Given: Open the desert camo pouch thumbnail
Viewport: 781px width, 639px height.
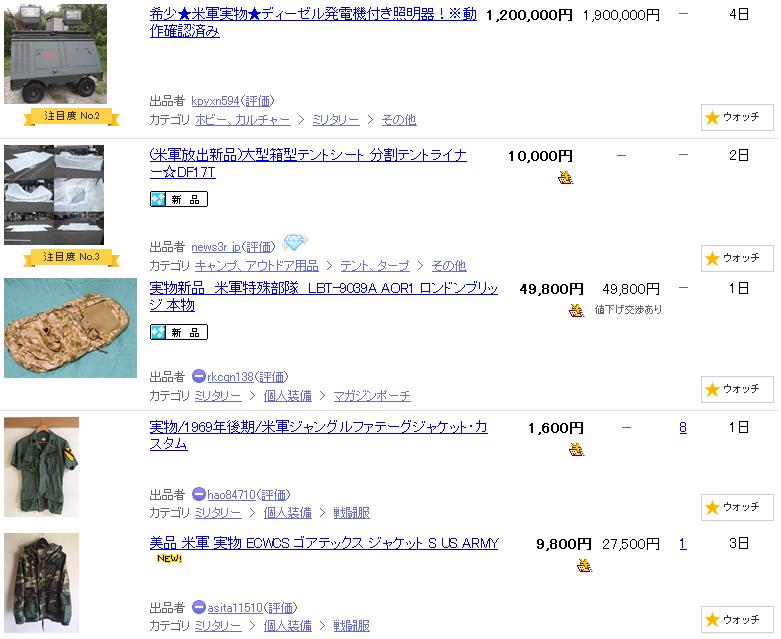Looking at the screenshot, I should [70, 328].
